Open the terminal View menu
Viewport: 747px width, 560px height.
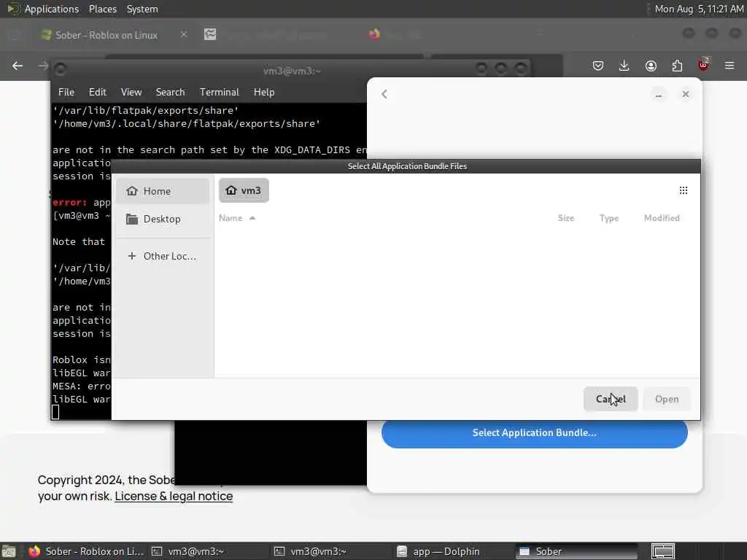tap(131, 93)
